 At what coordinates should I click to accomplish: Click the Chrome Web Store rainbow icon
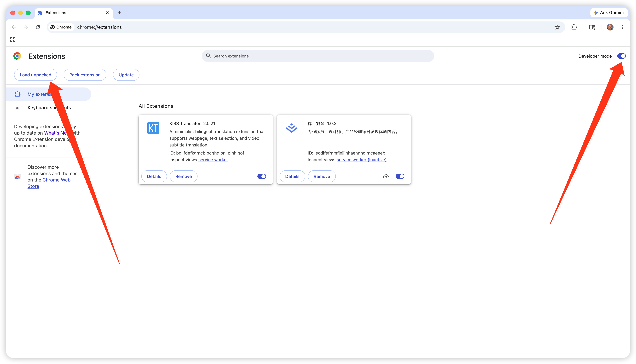17,177
